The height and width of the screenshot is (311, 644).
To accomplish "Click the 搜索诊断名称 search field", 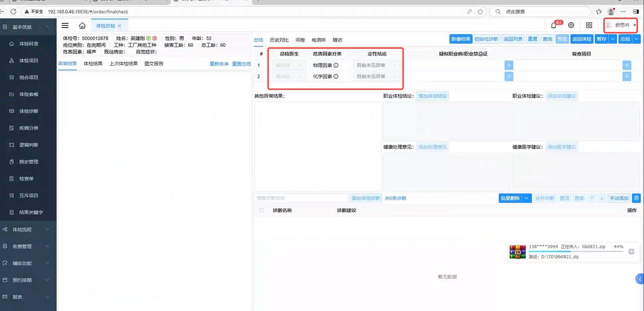I will (301, 198).
